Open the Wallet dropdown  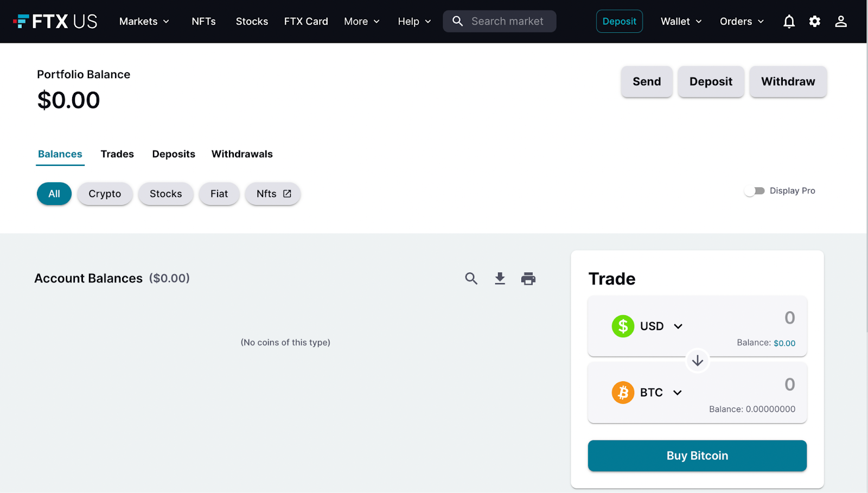tap(681, 21)
